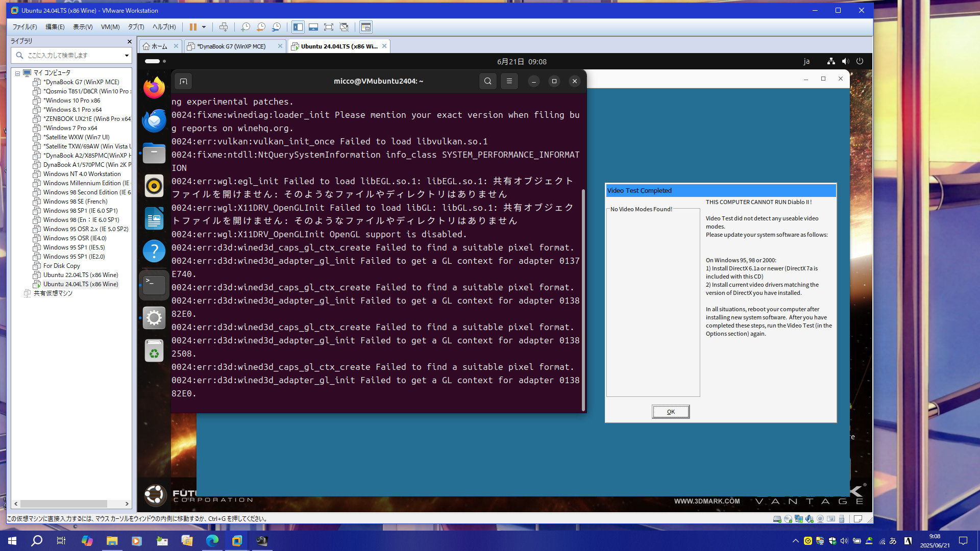This screenshot has height=551, width=980.
Task: Open a new terminal tab icon
Action: click(x=183, y=81)
